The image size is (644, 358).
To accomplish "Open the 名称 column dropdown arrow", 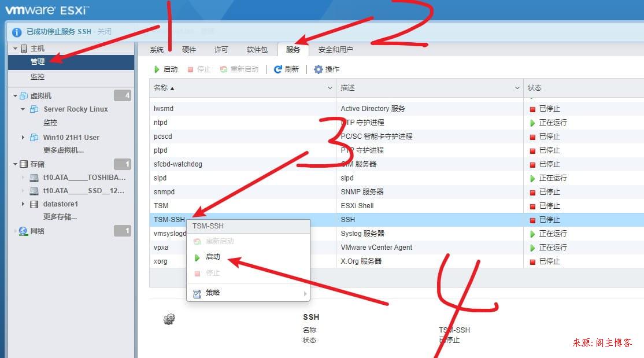I will [330, 88].
